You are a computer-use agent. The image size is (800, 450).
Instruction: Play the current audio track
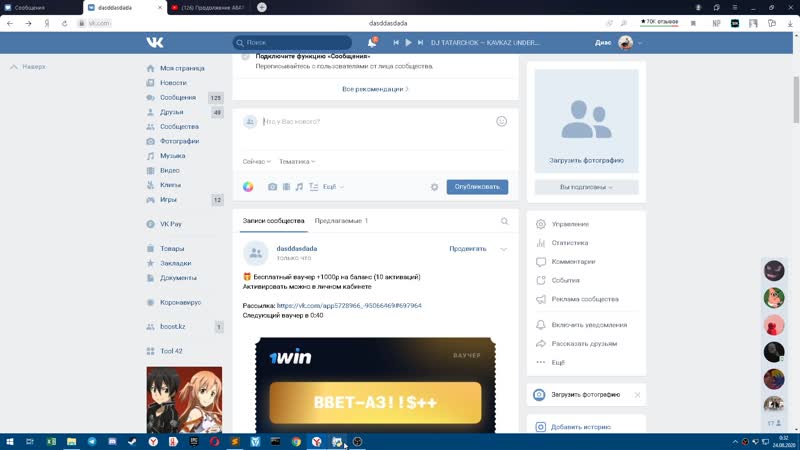pos(408,43)
